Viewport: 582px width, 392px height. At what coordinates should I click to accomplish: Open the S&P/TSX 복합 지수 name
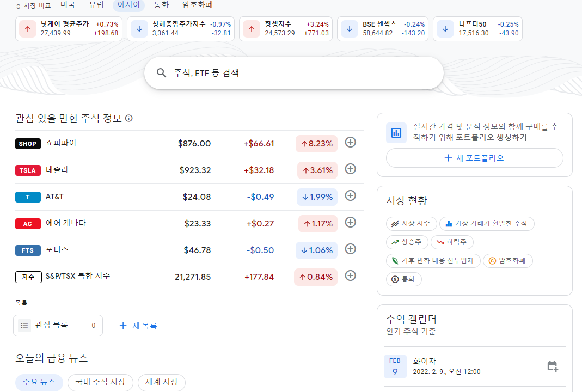(x=77, y=276)
